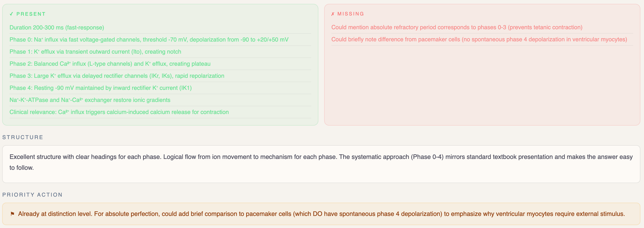Image resolution: width=644 pixels, height=228 pixels.
Task: Select the Phase 3 delayed rectifier item
Action: tap(117, 76)
